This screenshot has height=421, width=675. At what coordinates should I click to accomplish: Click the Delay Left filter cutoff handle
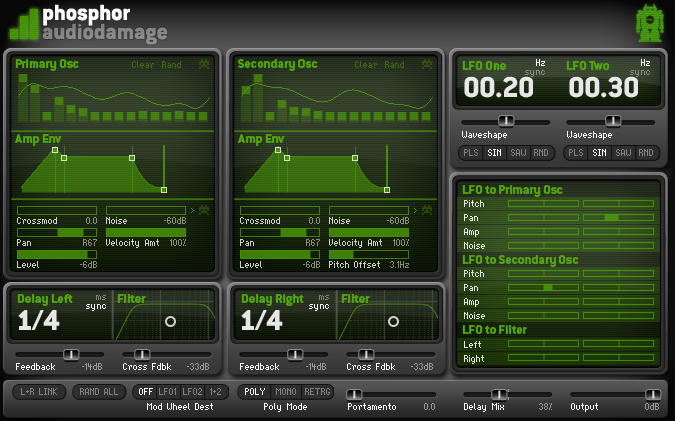(x=170, y=321)
